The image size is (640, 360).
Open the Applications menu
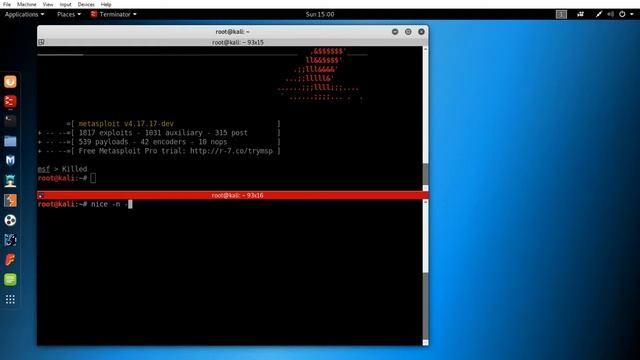tap(24, 14)
